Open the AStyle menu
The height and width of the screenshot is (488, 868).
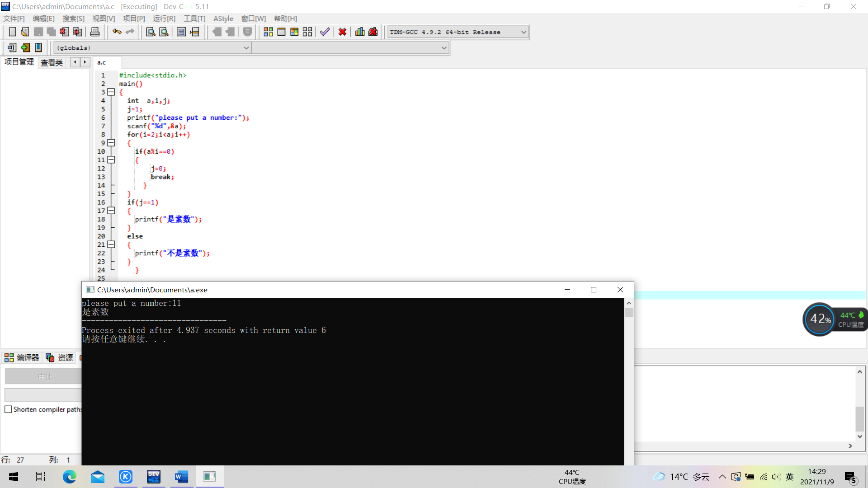tap(223, 19)
